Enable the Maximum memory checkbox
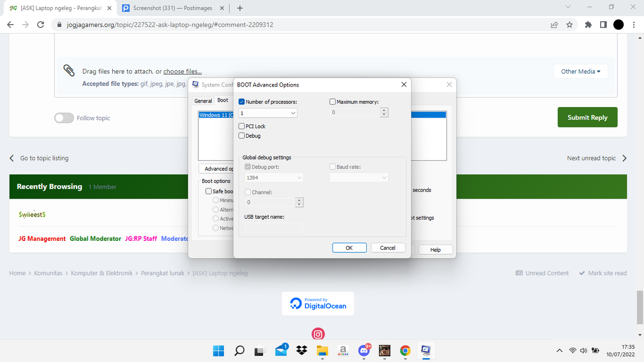 coord(333,102)
